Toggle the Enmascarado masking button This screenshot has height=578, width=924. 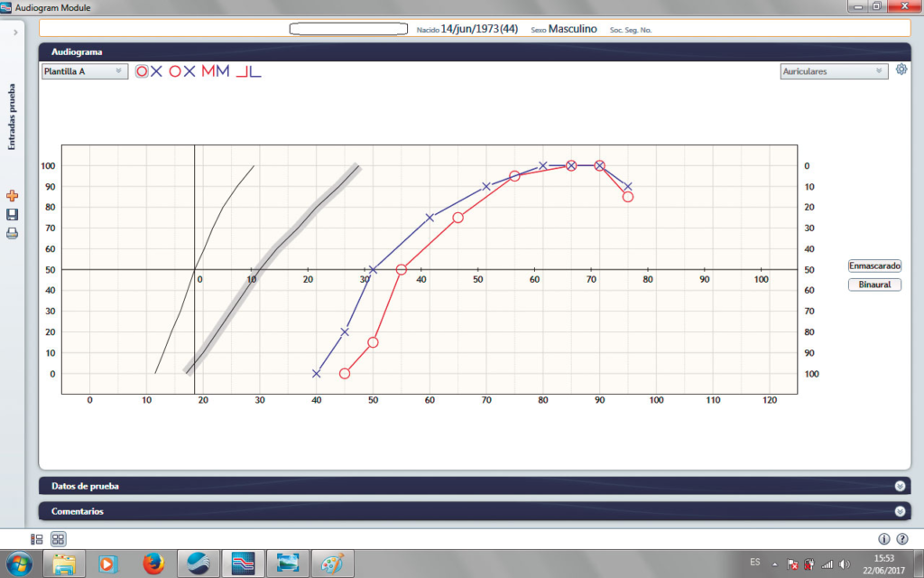point(874,266)
